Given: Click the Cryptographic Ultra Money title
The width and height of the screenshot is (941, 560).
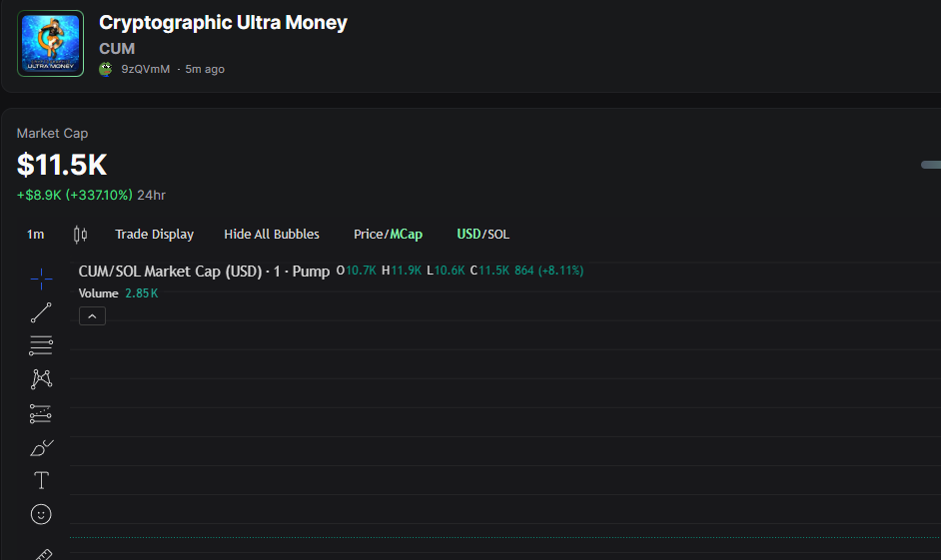Looking at the screenshot, I should click(223, 23).
